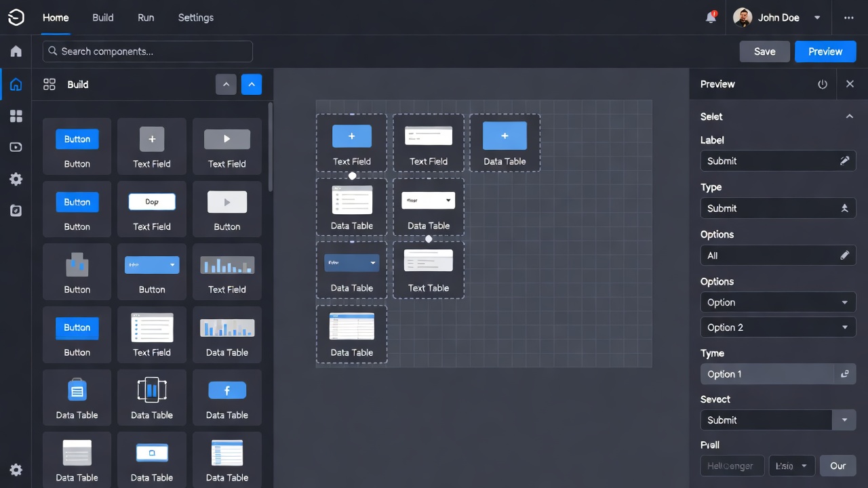Click inside the Search components field

pyautogui.click(x=147, y=51)
